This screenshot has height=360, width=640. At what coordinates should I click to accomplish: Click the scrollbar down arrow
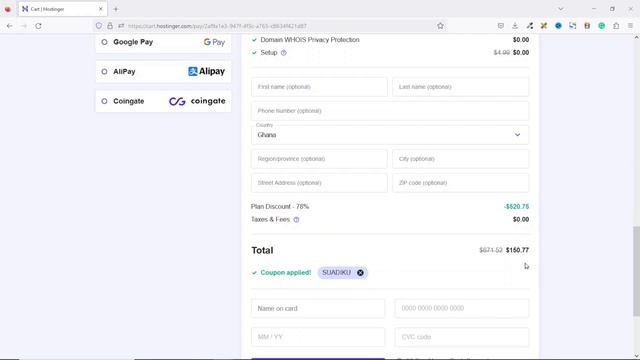point(636,356)
